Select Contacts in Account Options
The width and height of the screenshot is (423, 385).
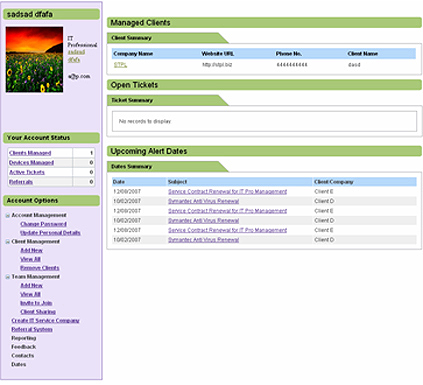point(23,356)
